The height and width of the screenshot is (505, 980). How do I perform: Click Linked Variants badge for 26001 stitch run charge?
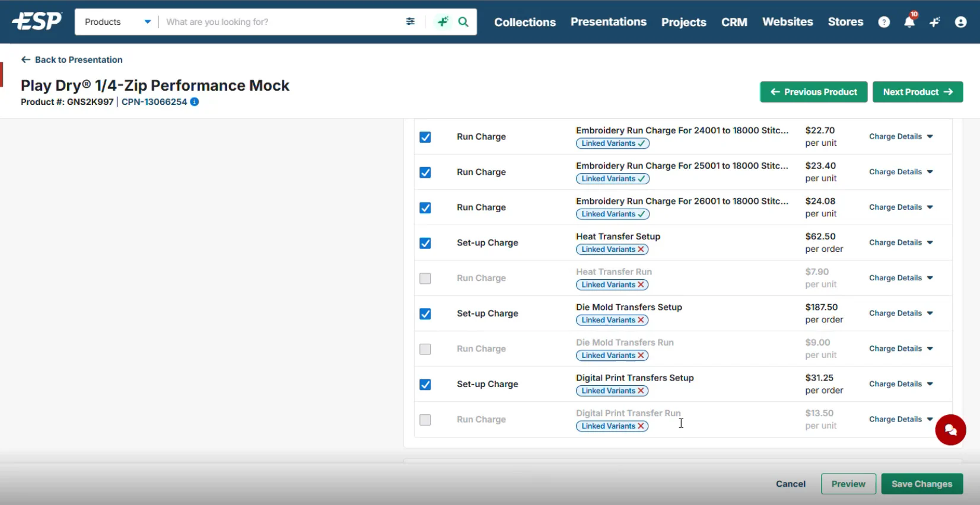tap(613, 214)
